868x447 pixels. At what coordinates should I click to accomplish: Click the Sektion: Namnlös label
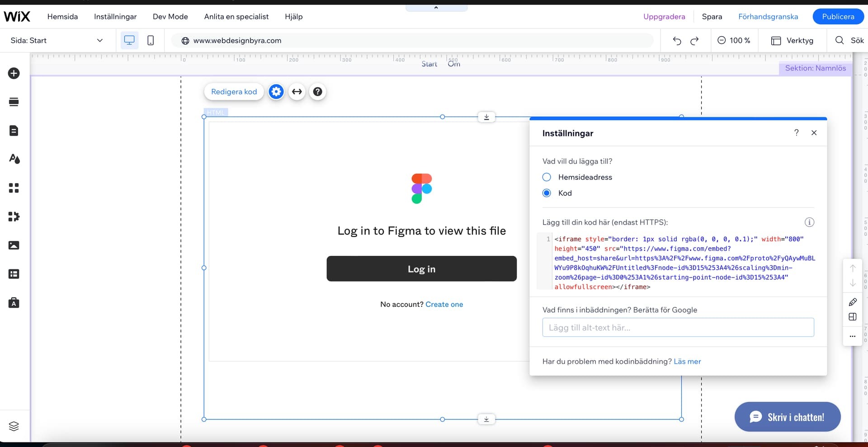(815, 68)
